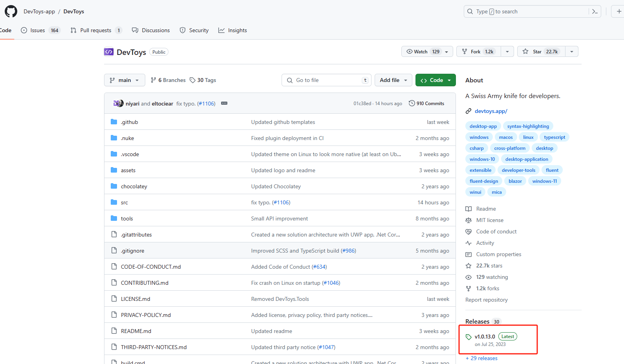The image size is (624, 364).
Task: Focus the Go to file input
Action: (x=326, y=80)
